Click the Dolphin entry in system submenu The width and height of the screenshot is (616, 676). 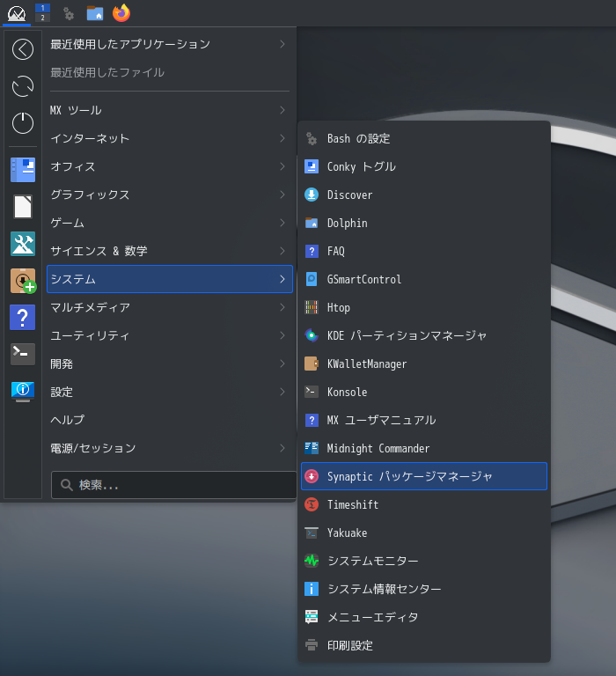(424, 223)
